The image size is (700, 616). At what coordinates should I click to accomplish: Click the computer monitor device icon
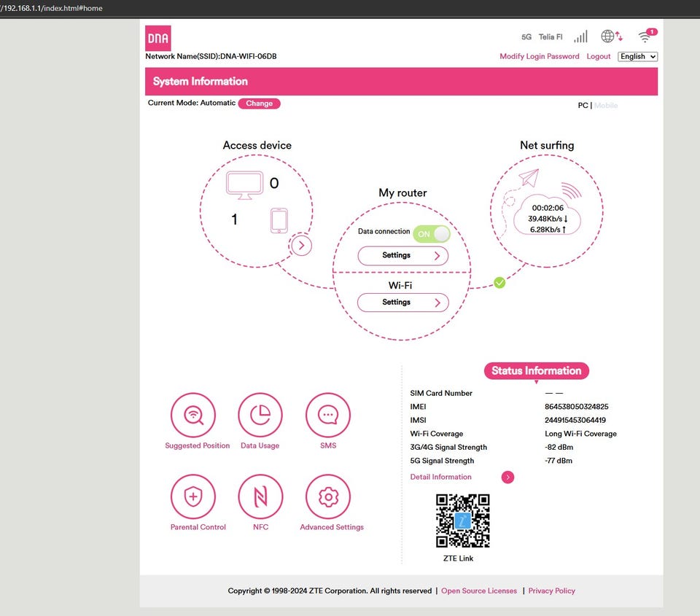(x=244, y=185)
